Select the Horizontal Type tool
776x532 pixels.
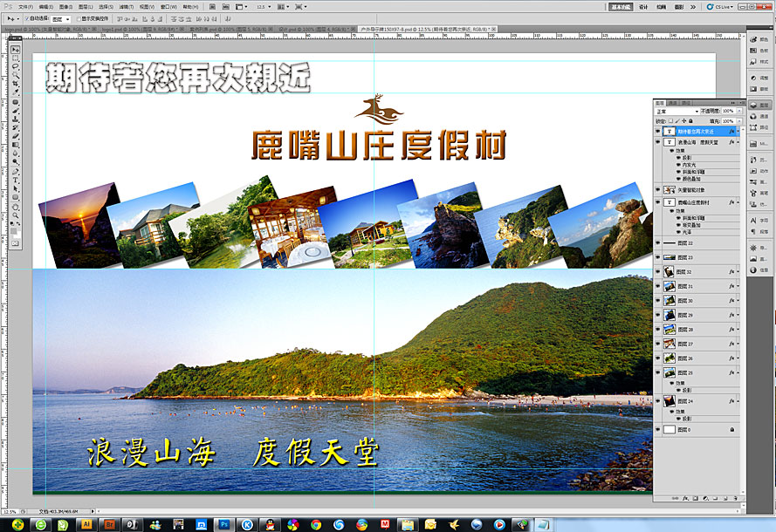tap(16, 178)
